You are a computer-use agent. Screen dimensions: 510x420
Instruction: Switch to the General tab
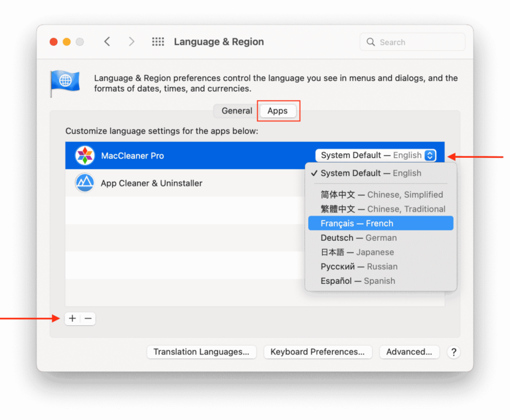point(236,111)
